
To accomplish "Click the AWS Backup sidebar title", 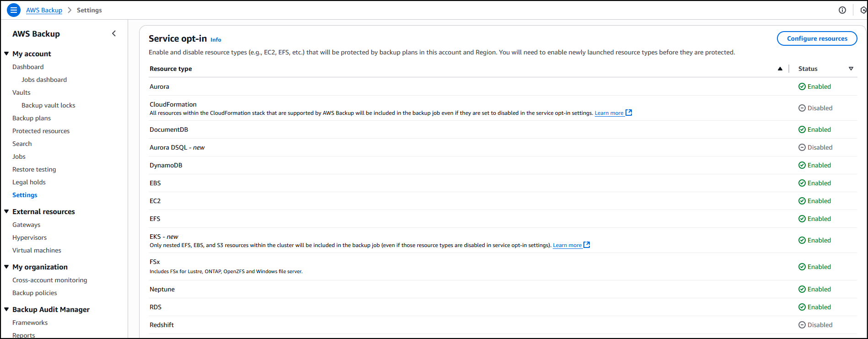I will (36, 34).
